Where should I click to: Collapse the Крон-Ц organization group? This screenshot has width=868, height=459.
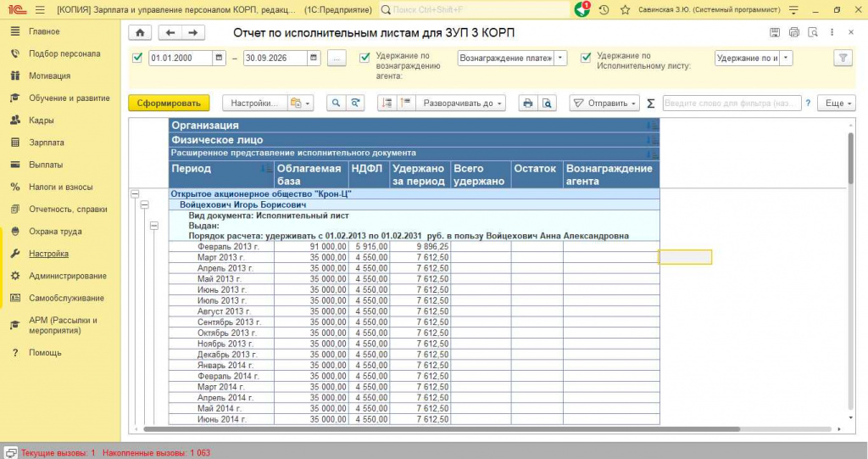click(135, 194)
